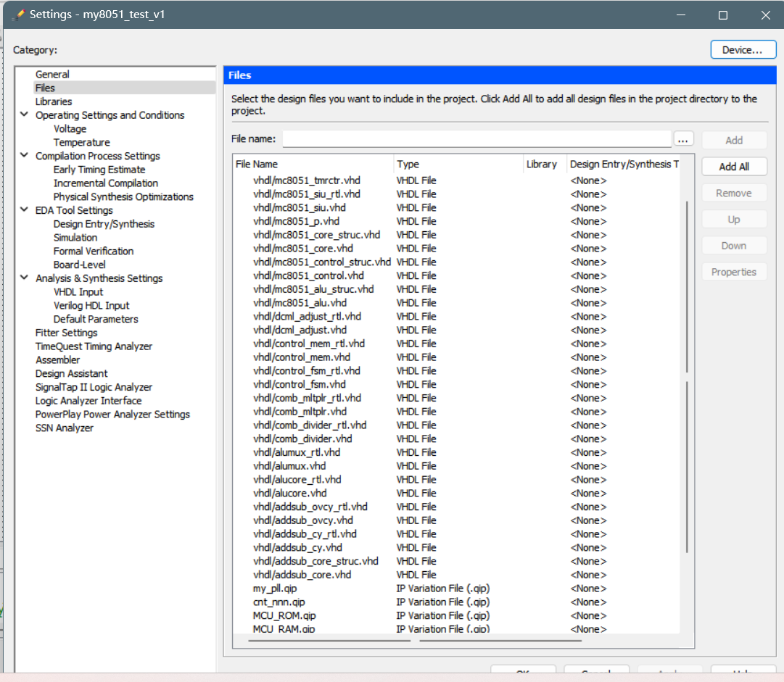Click the Design Entry/Synthesis Tool column header
The image size is (784, 682).
[x=623, y=164]
